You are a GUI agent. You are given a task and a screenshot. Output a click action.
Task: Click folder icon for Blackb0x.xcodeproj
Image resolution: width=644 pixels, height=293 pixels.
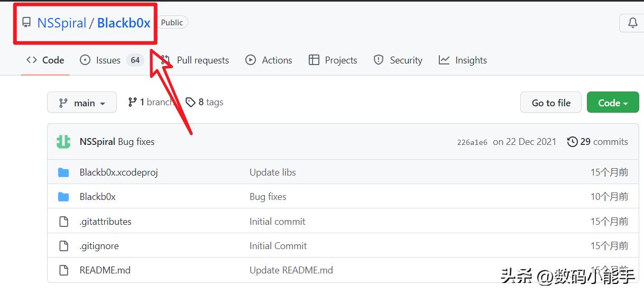pos(63,172)
